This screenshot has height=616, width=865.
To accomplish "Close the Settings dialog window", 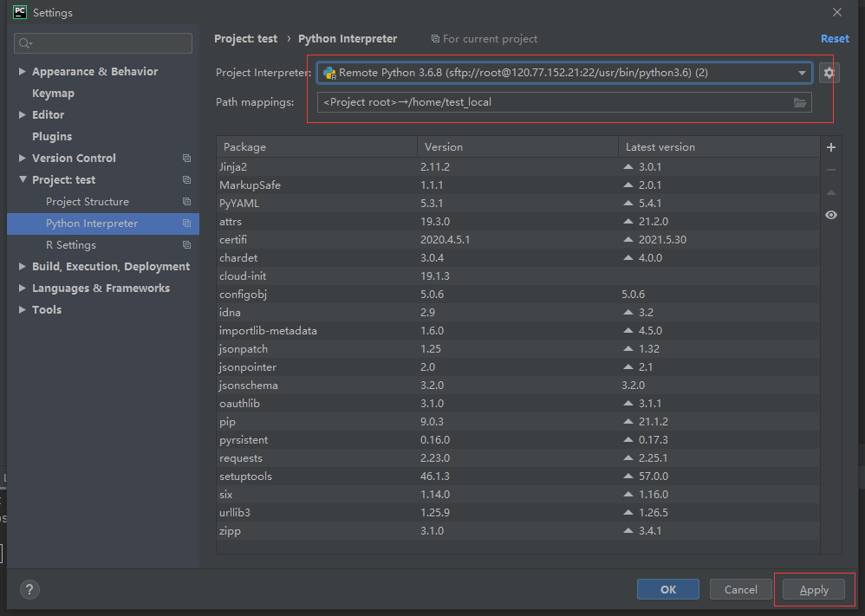I will point(837,12).
